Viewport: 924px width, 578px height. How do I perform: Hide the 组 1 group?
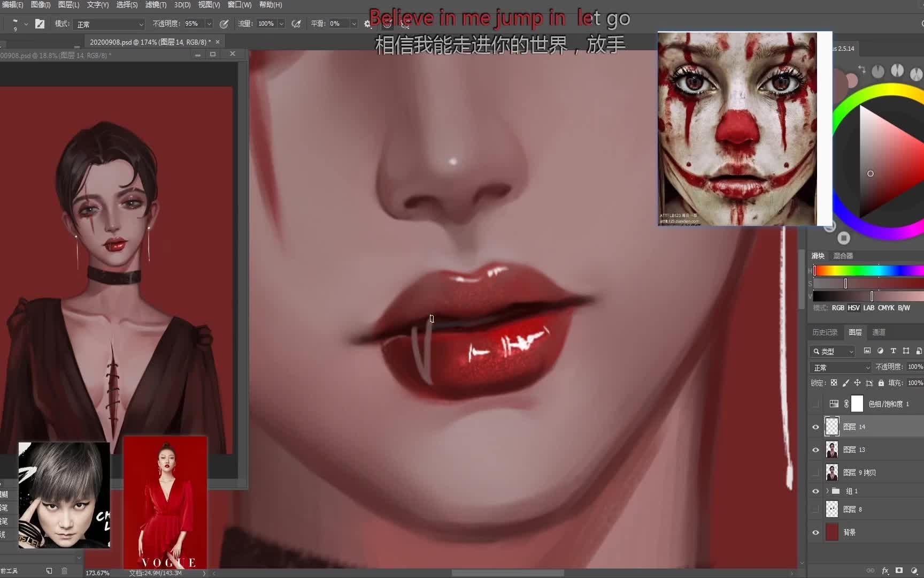815,491
